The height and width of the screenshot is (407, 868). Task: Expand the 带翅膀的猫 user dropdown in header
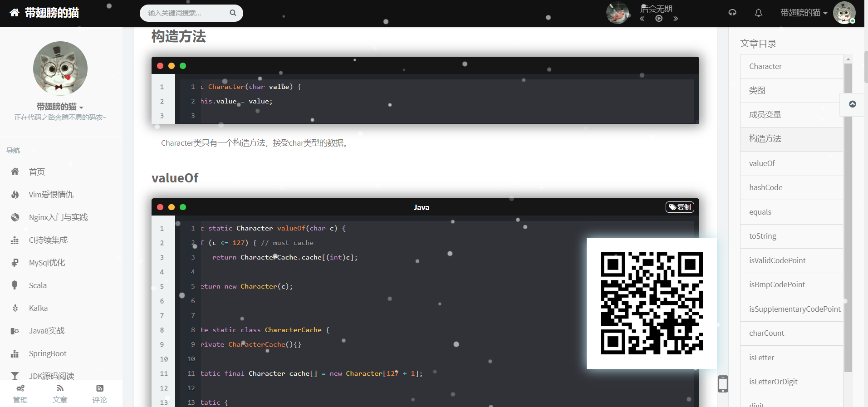(804, 13)
